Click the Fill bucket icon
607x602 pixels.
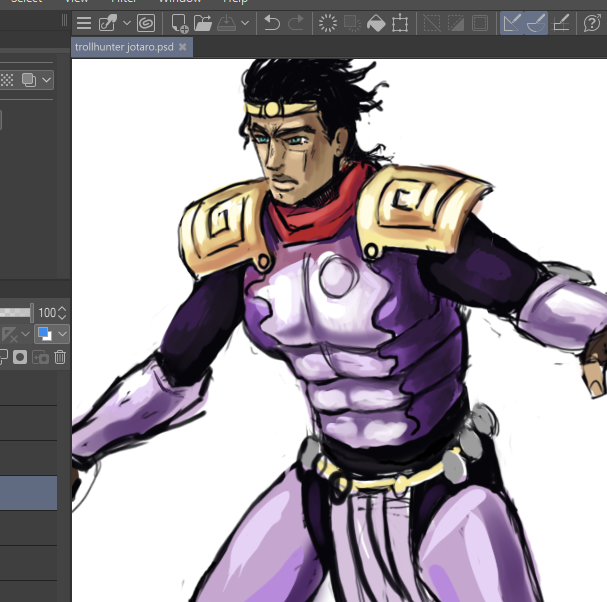pos(376,23)
